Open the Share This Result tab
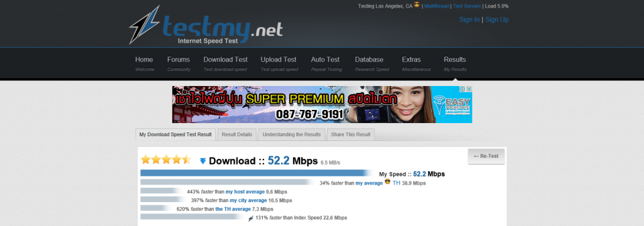 click(x=351, y=134)
